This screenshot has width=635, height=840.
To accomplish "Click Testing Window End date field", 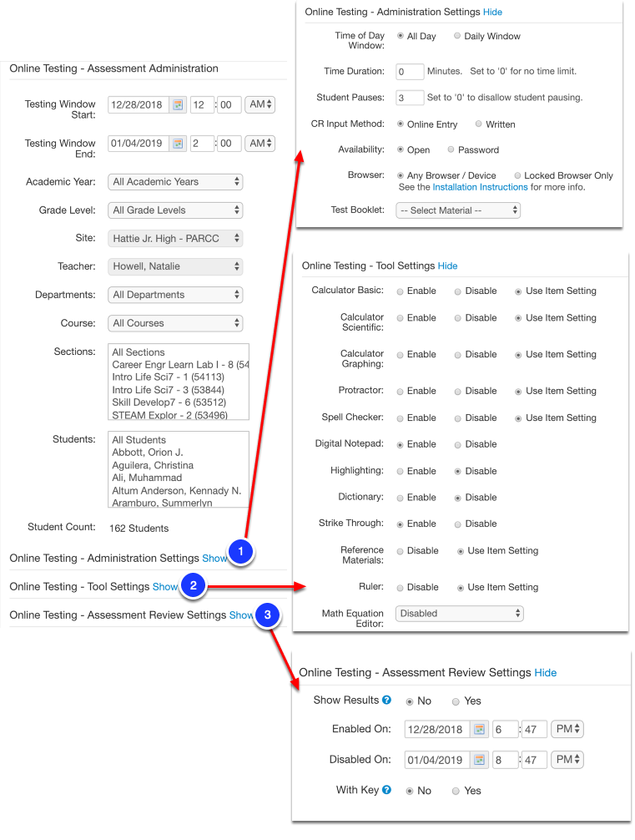I will click(x=139, y=144).
